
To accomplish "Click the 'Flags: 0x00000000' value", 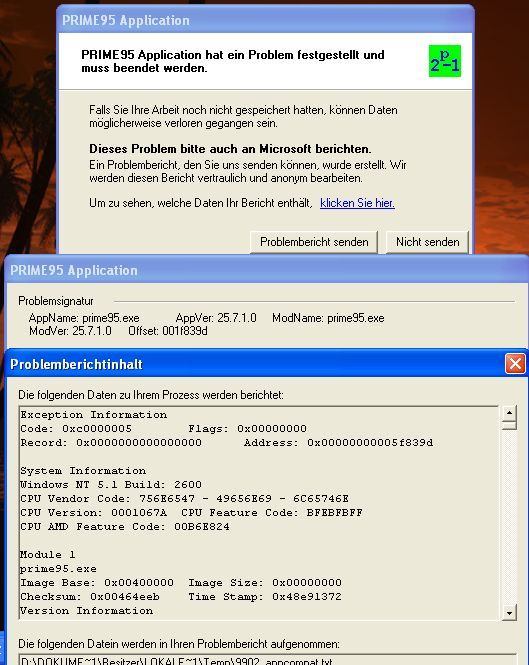I will pos(247,429).
